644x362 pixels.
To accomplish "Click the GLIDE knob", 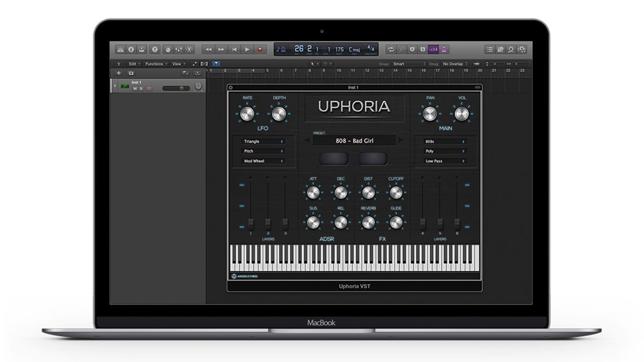I will 396,221.
